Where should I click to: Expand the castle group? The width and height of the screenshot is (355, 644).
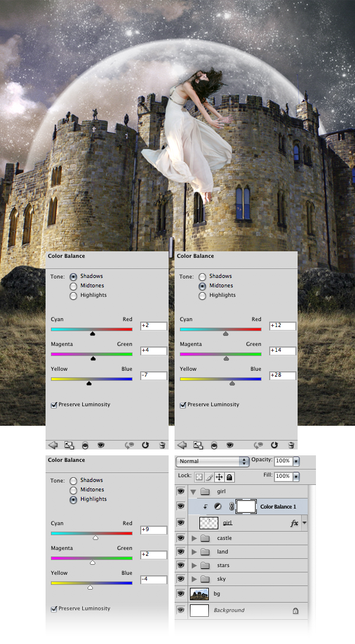(x=194, y=538)
